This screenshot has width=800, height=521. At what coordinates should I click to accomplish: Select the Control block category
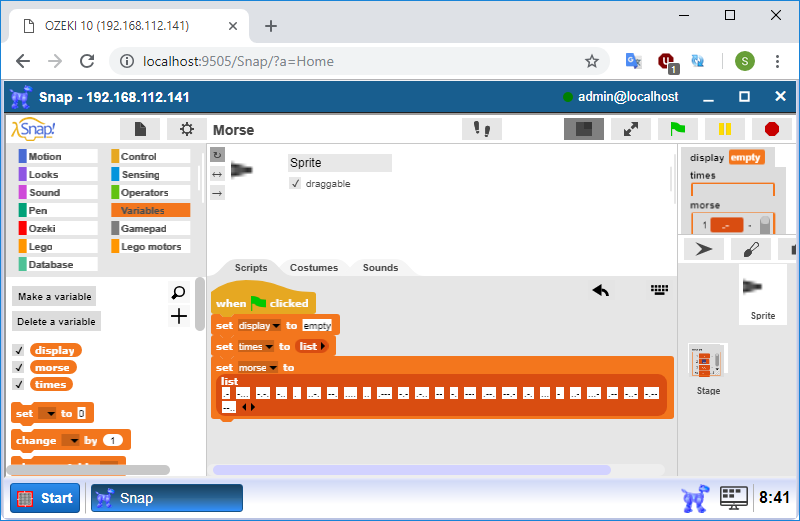[x=151, y=157]
